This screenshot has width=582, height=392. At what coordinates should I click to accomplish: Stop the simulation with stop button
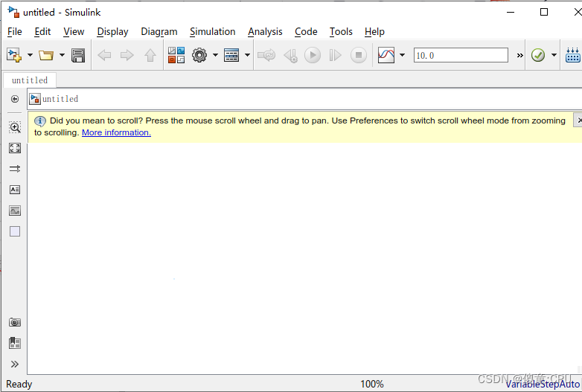(x=359, y=55)
